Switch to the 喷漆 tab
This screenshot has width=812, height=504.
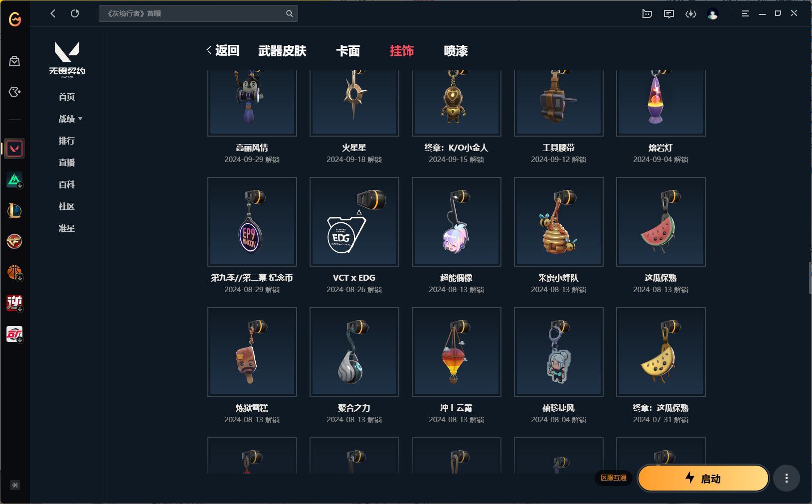456,51
